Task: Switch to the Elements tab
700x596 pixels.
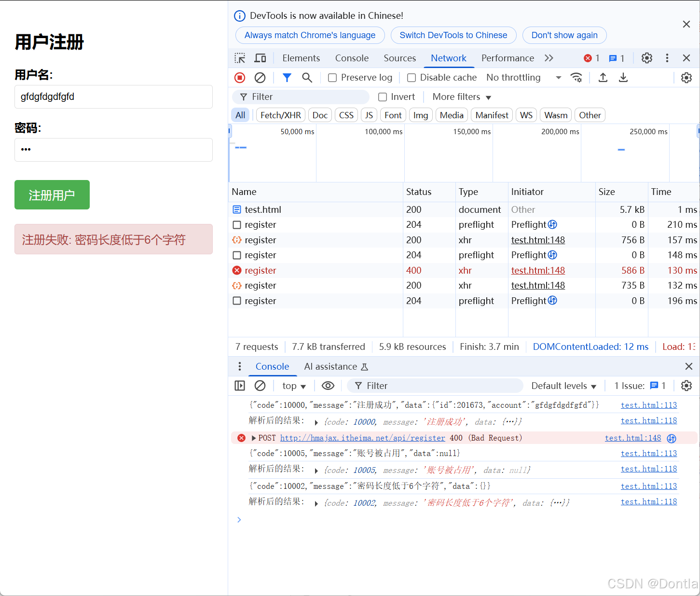Action: point(301,58)
